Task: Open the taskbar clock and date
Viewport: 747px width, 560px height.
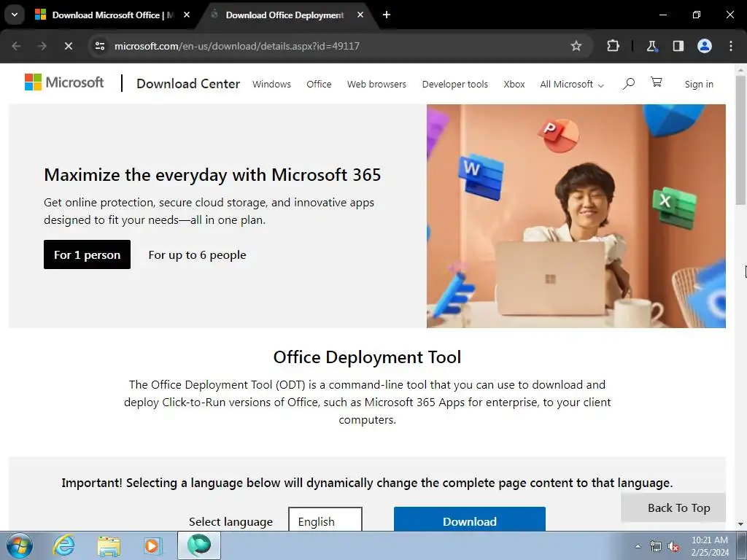Action: point(710,546)
